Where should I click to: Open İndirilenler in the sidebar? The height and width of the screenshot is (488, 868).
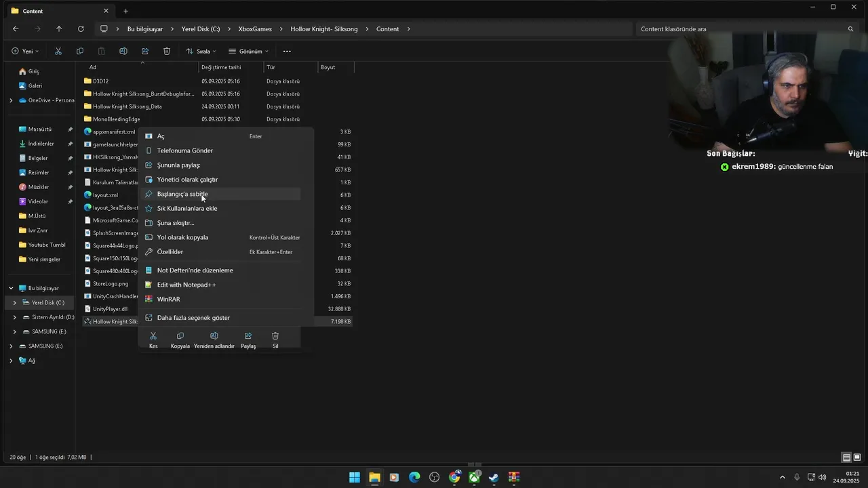point(41,144)
